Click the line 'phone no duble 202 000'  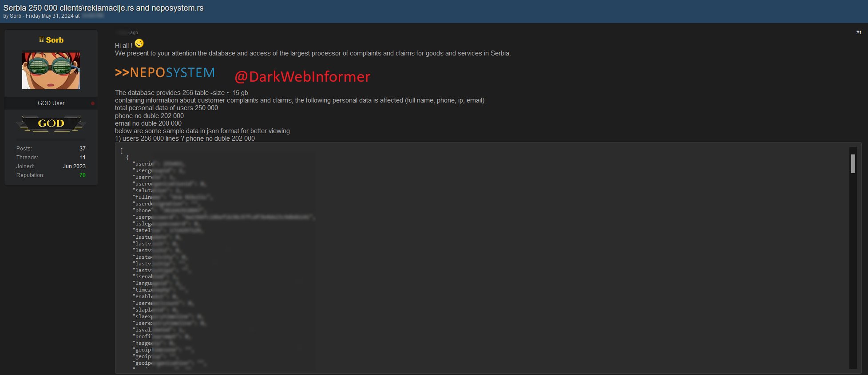click(x=149, y=116)
